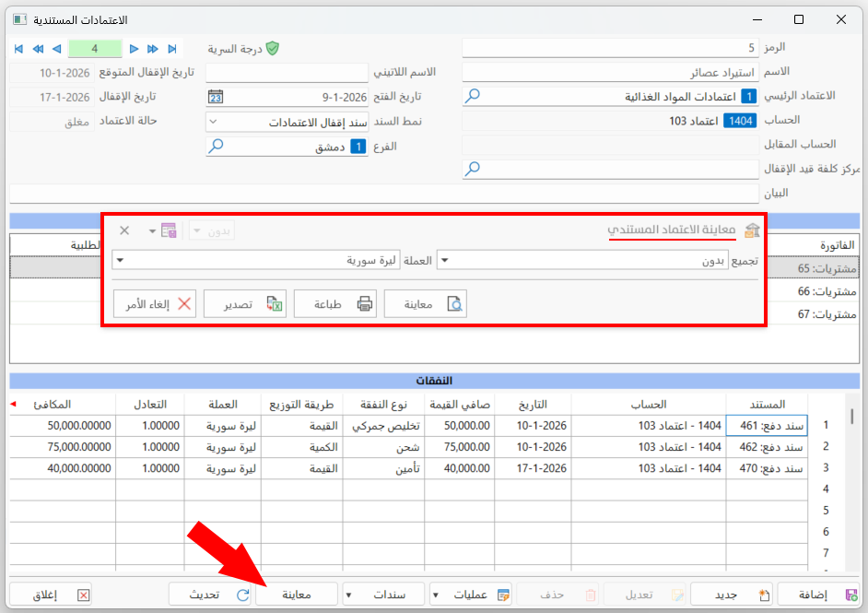Jump to the last record navigation arrow
This screenshot has width=868, height=613.
coord(172,49)
